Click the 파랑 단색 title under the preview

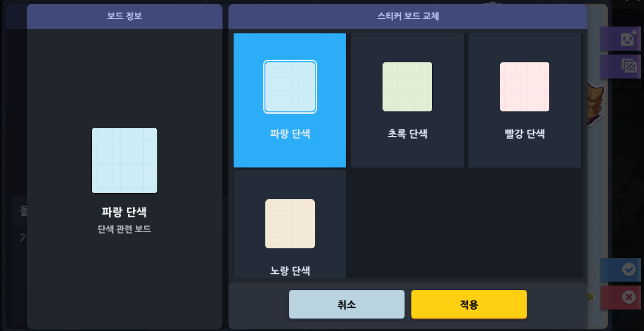(x=124, y=212)
